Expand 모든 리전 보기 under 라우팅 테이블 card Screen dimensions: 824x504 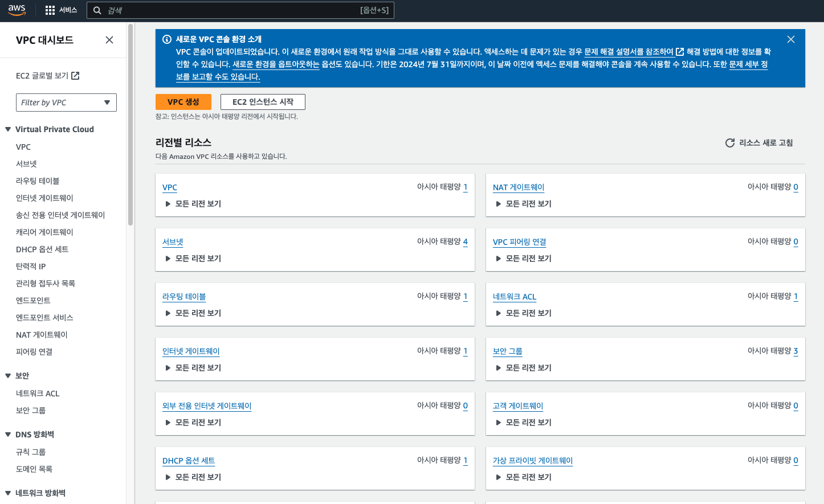193,313
